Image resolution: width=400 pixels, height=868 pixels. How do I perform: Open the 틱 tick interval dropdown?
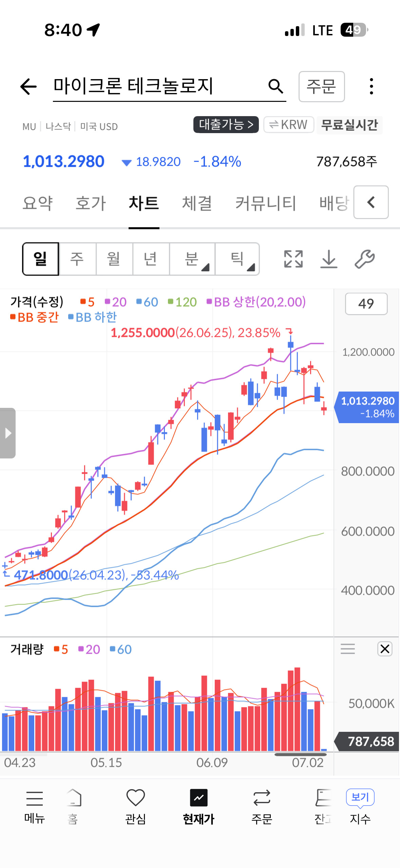(x=237, y=259)
